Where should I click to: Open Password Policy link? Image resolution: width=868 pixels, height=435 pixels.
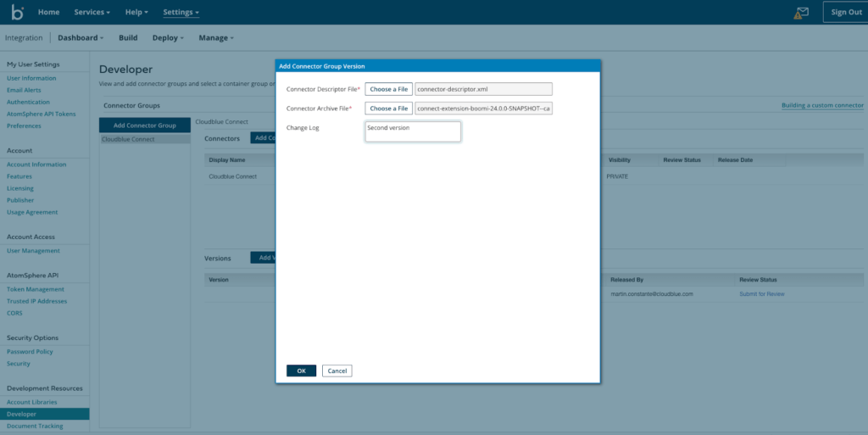point(30,351)
